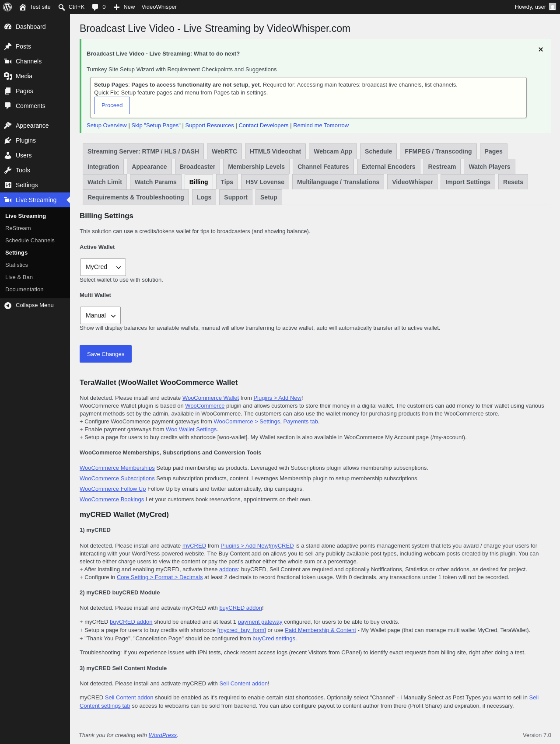The width and height of the screenshot is (560, 744).
Task: Open Documentation submenu item
Action: [x=24, y=290]
